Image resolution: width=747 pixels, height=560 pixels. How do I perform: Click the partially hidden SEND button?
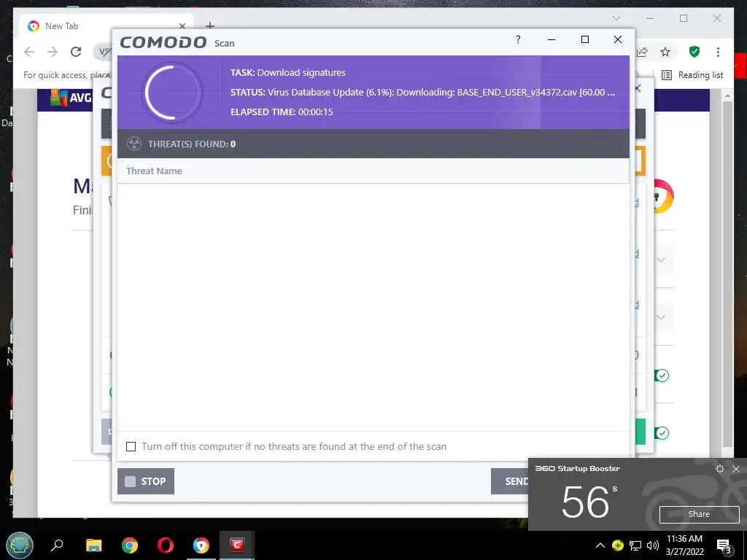point(510,481)
